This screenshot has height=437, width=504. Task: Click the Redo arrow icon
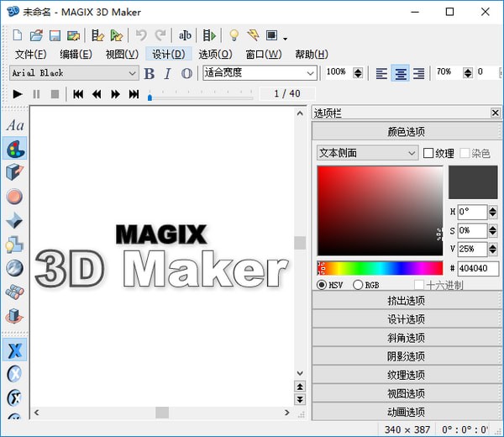click(x=160, y=35)
